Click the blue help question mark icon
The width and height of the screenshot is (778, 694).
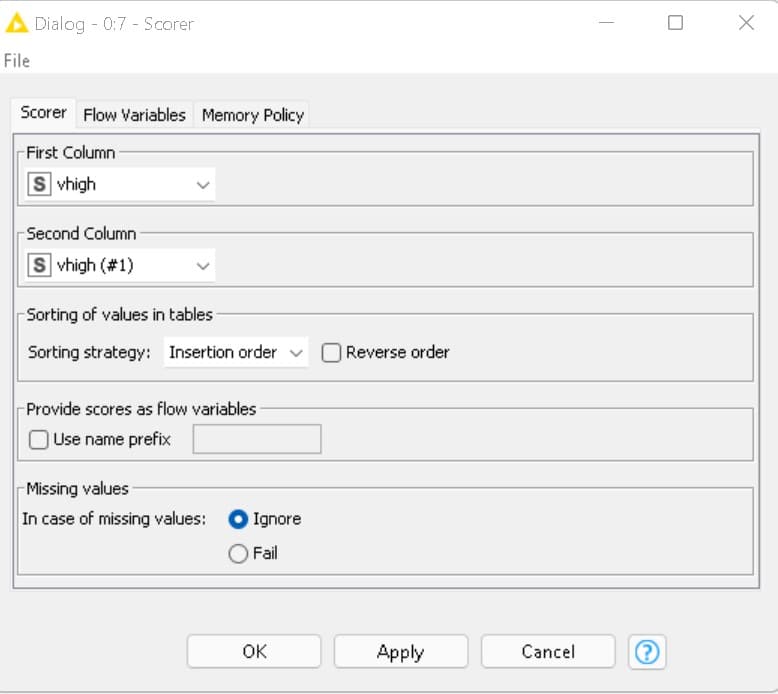tap(647, 652)
